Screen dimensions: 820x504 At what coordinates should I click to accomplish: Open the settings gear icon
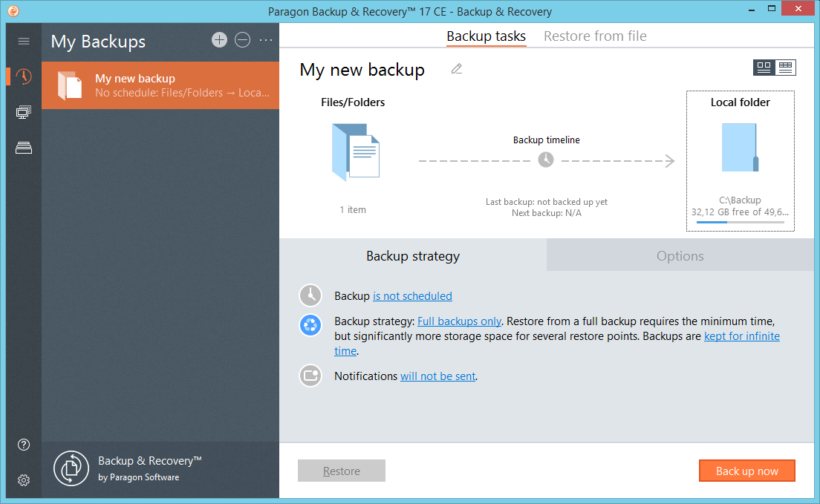point(24,480)
